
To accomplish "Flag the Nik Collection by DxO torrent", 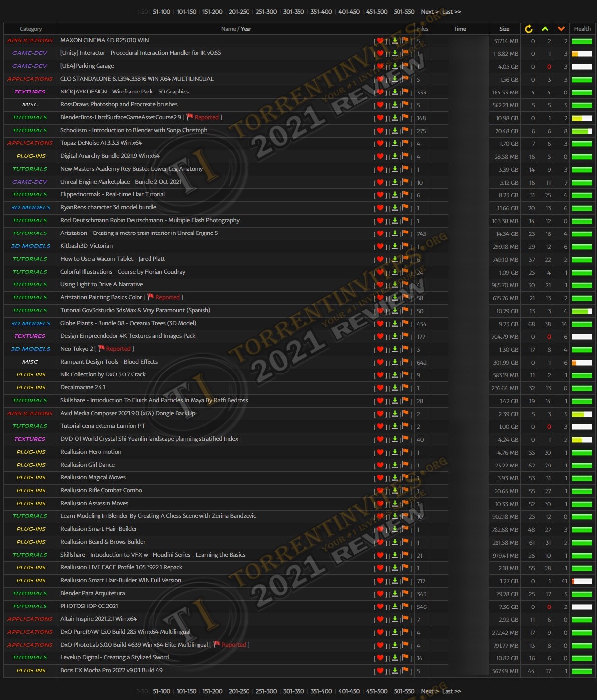I will coord(405,375).
